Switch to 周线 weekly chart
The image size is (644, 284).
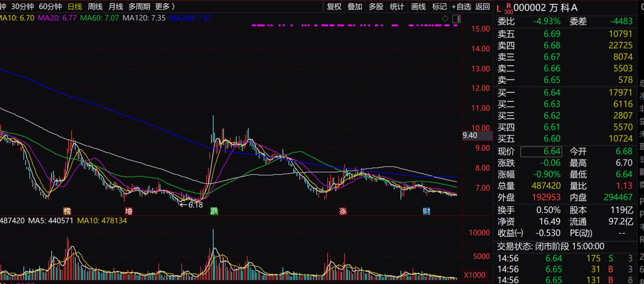[x=95, y=6]
